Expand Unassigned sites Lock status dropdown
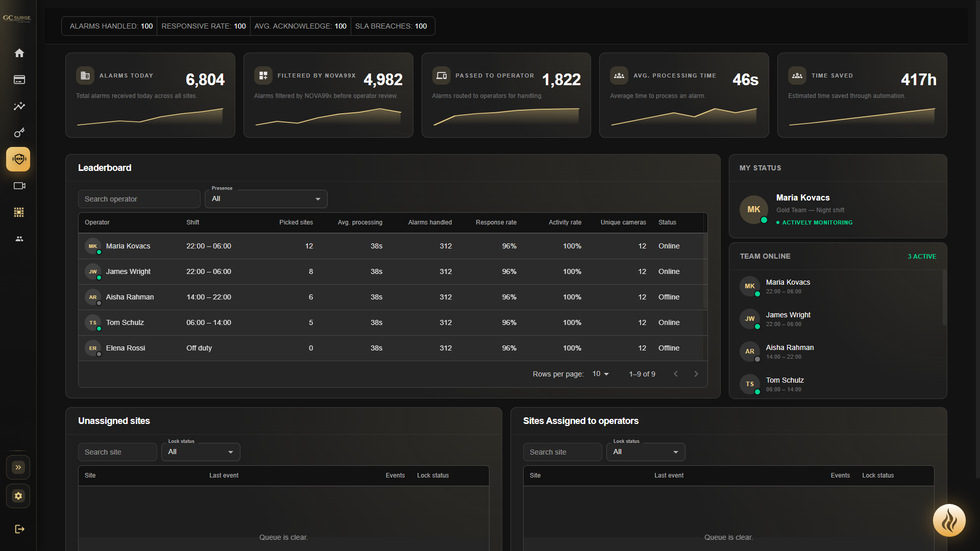The width and height of the screenshot is (980, 551). (201, 452)
